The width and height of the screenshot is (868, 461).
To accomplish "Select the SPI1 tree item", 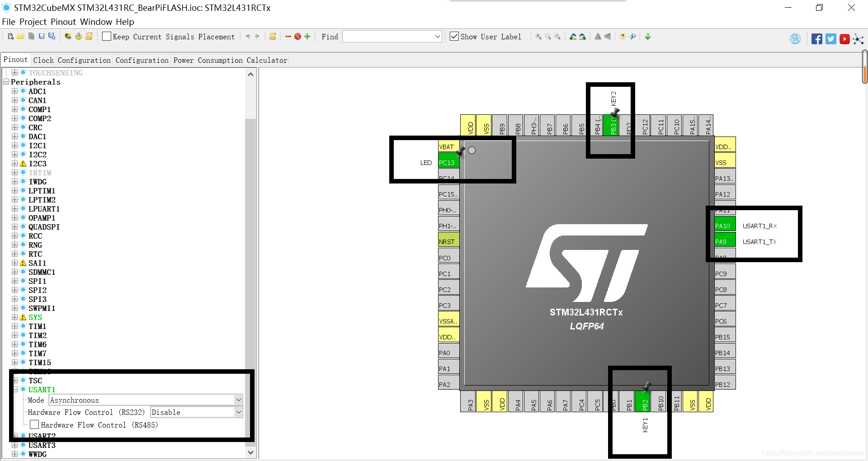I will [38, 281].
